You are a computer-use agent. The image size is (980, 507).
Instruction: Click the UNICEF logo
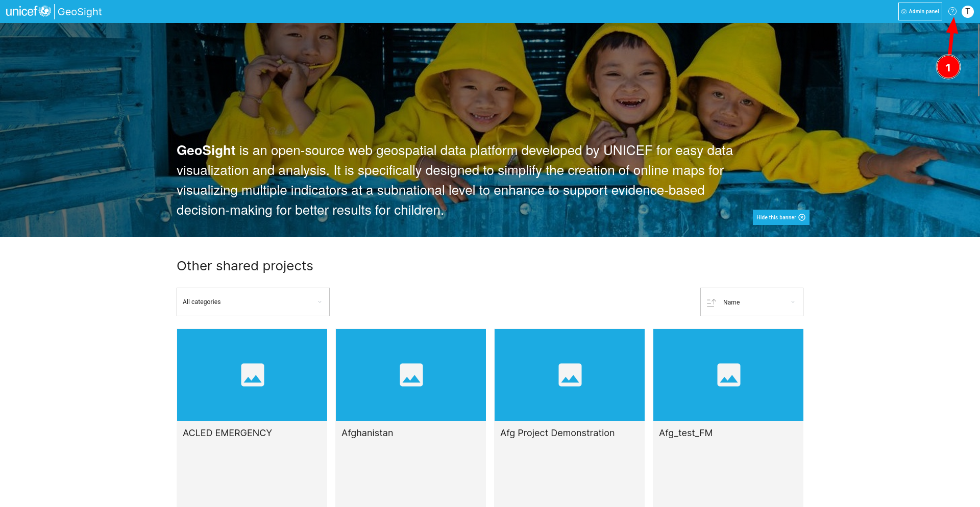tap(28, 11)
